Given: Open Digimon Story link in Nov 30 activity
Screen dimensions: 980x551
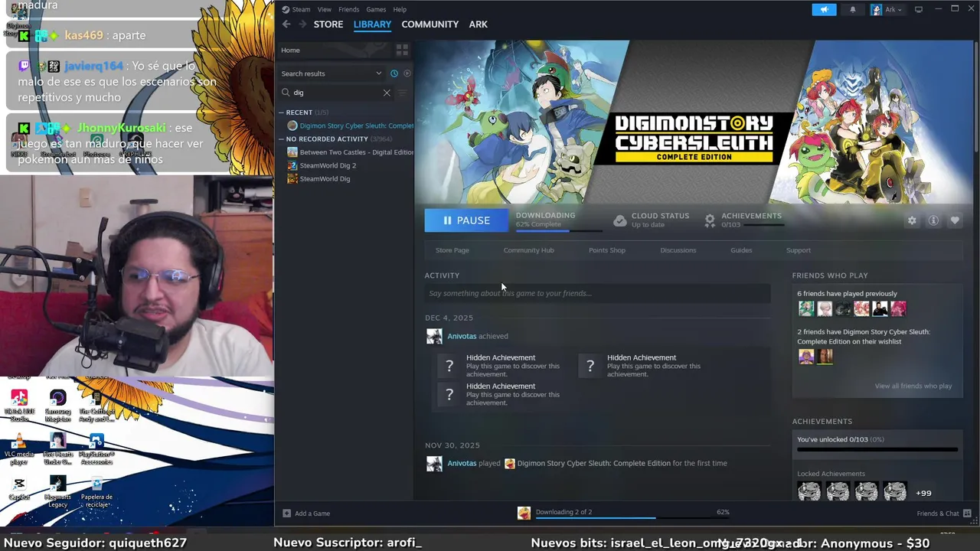Looking at the screenshot, I should (x=593, y=463).
